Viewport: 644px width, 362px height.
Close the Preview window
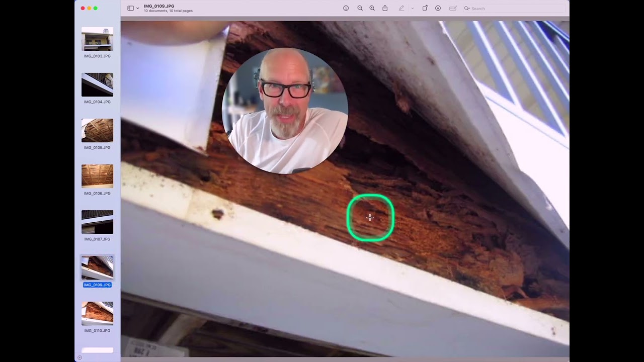pos(83,8)
